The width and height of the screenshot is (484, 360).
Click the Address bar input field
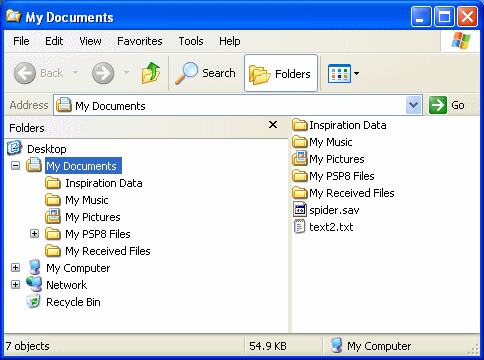click(237, 105)
